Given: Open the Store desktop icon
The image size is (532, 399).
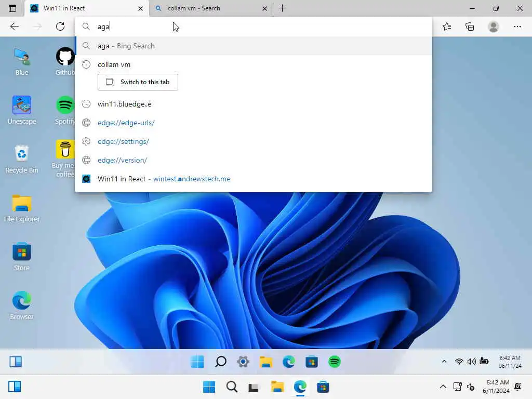Looking at the screenshot, I should [22, 257].
